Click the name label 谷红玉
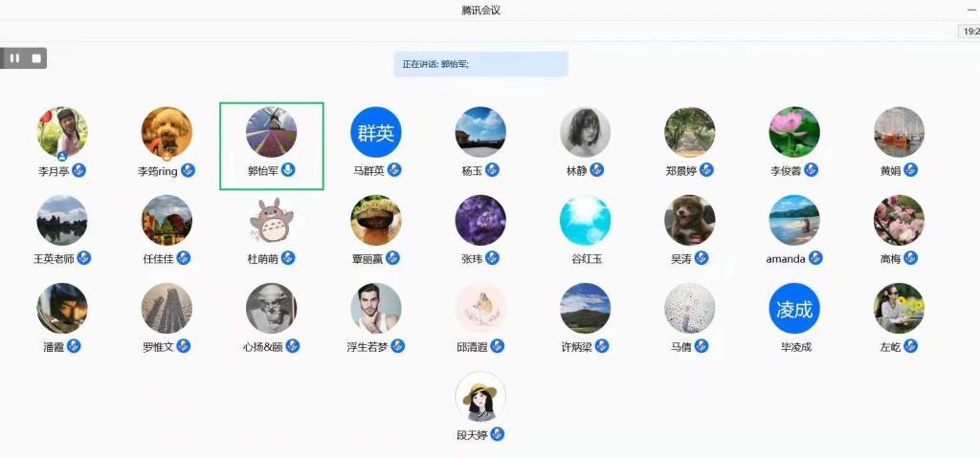Viewport: 980px width, 458px height. coord(586,259)
